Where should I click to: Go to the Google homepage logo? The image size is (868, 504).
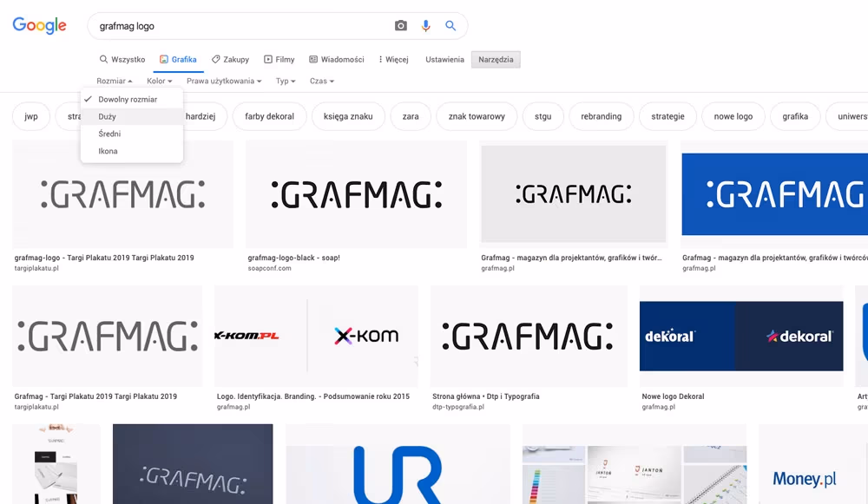(x=39, y=25)
